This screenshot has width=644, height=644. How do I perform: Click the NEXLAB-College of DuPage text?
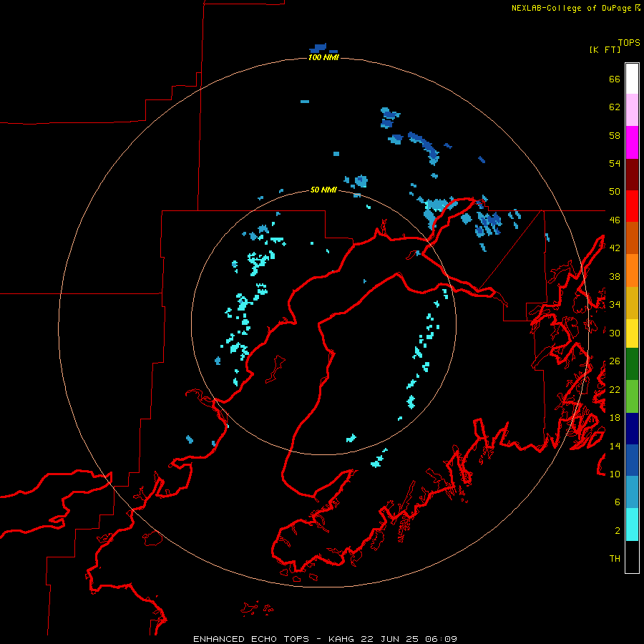point(571,8)
